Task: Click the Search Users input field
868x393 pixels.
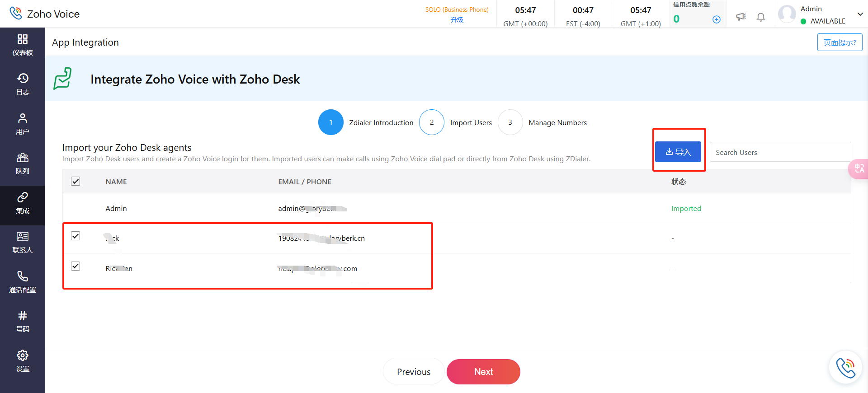Action: [x=780, y=152]
